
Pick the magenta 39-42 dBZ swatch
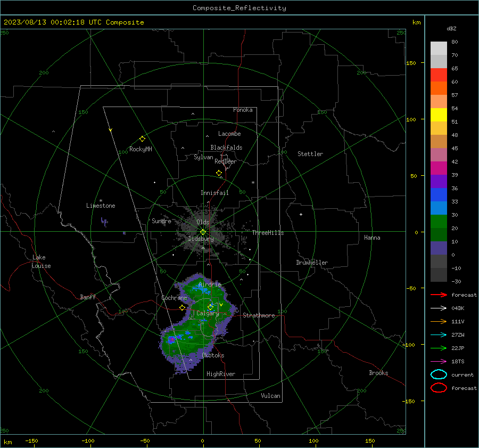(439, 168)
